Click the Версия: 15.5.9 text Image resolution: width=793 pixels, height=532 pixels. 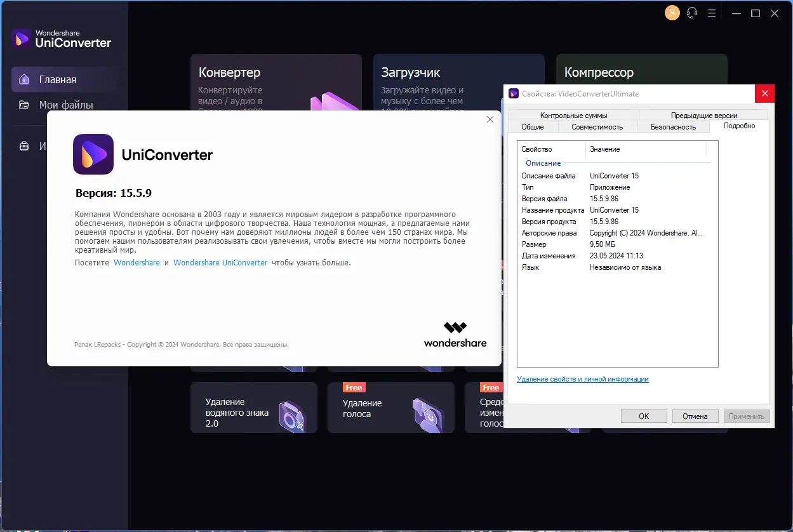[x=114, y=193]
